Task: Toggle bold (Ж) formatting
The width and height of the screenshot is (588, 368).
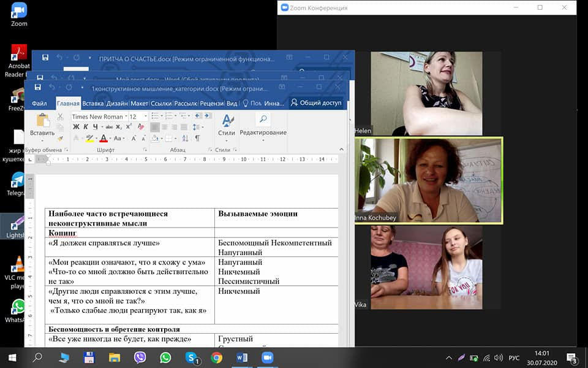Action: point(76,127)
